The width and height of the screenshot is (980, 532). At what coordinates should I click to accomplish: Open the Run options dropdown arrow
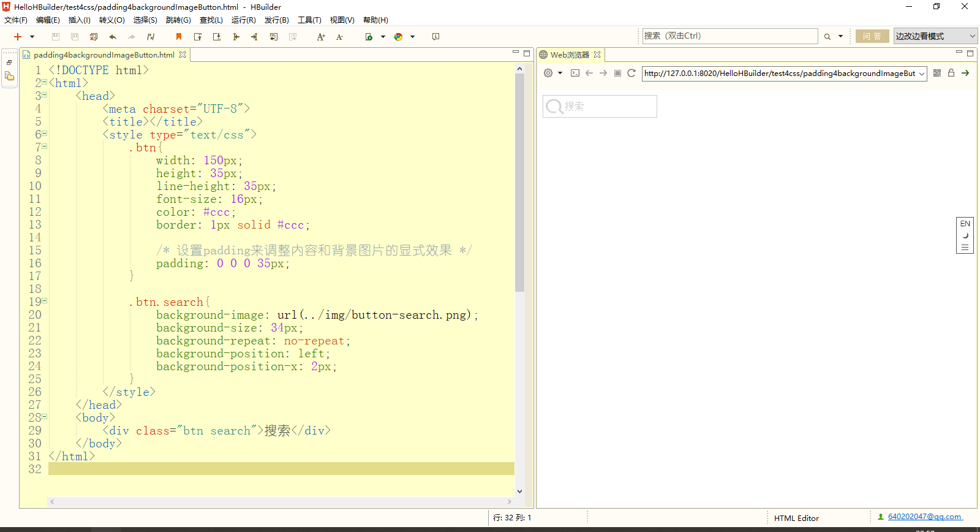tap(383, 37)
